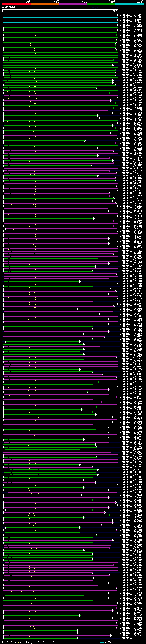Click the orange ~40% identity scale segment

[45, 4]
